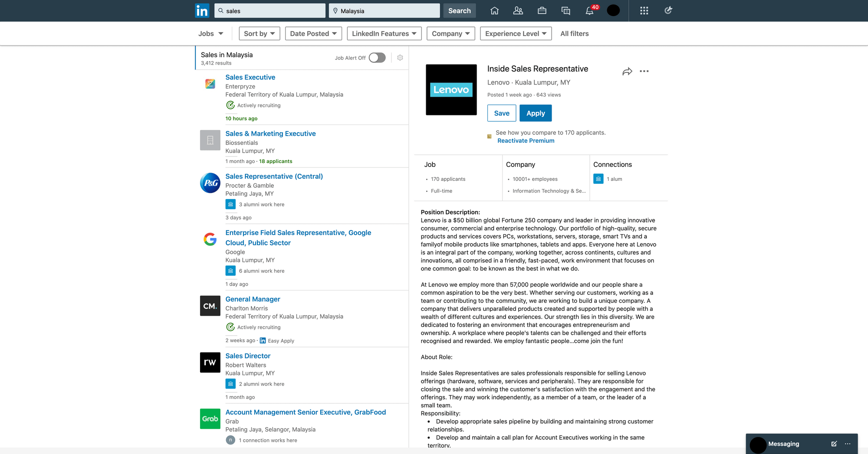Open the Jobs briefcase icon
Image resolution: width=868 pixels, height=454 pixels.
[x=542, y=11]
